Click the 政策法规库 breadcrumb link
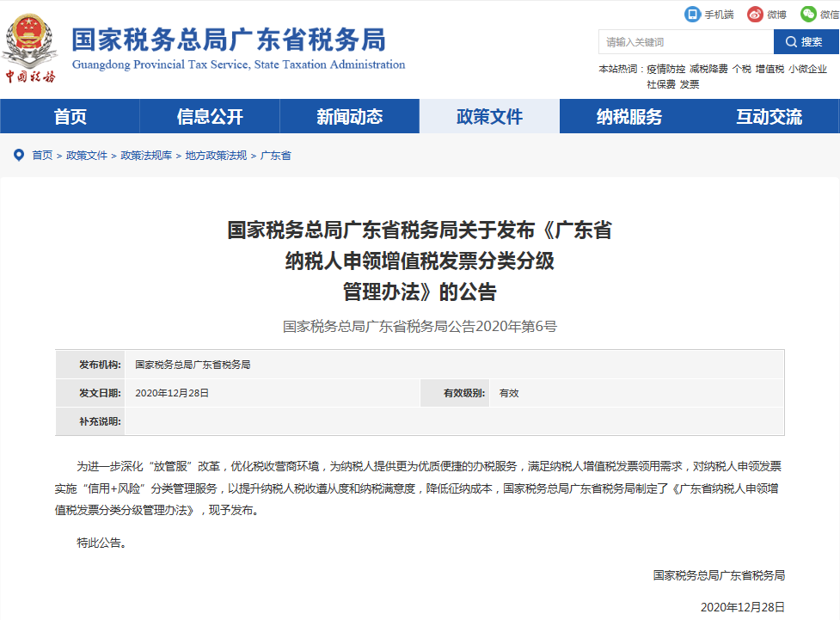Viewport: 840px width, 620px height. (x=146, y=156)
